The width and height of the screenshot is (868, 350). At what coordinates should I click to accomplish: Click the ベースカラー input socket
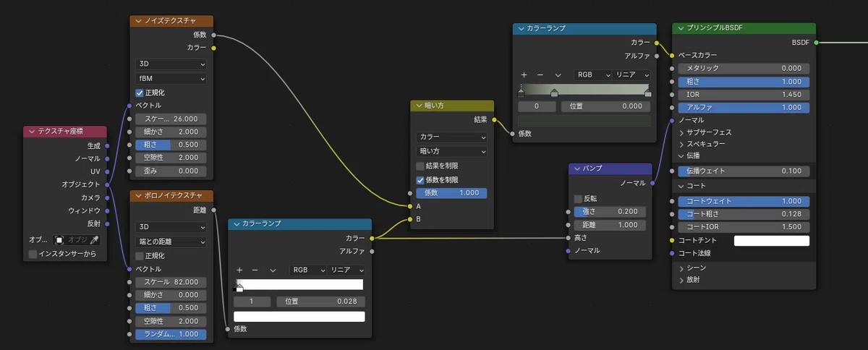point(673,55)
